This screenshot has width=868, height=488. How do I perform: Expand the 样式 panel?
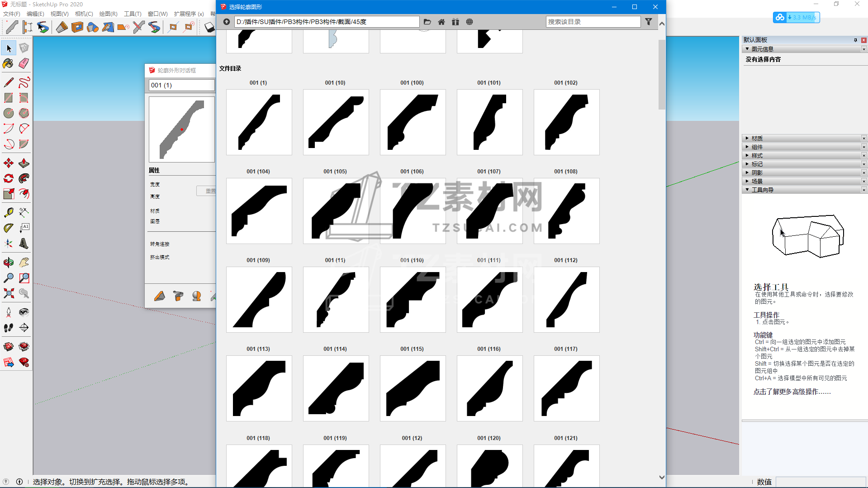[x=747, y=155]
